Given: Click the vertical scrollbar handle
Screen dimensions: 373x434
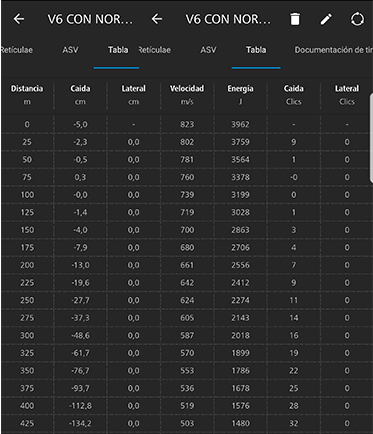Looking at the screenshot, I should [371, 138].
